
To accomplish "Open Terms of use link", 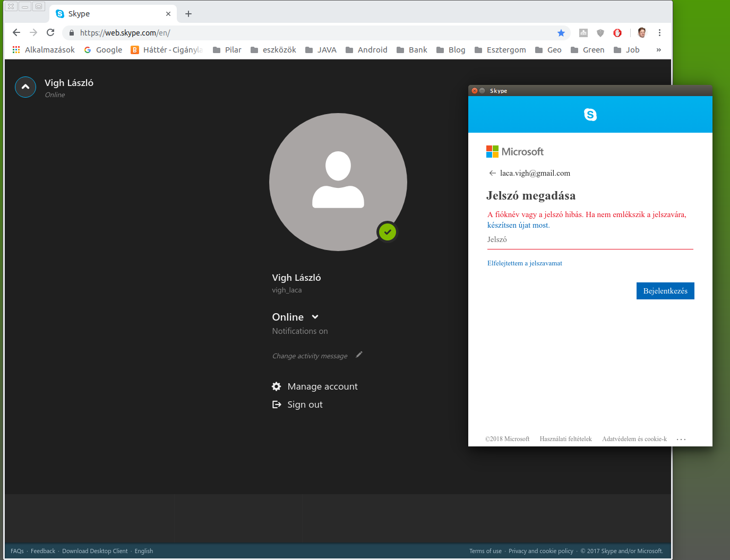I will click(x=485, y=551).
